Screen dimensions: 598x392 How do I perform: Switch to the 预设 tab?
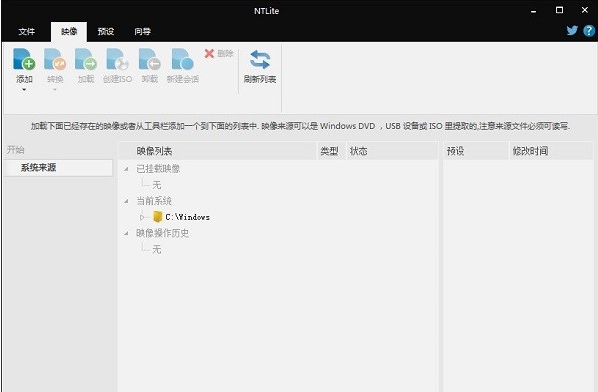[106, 32]
